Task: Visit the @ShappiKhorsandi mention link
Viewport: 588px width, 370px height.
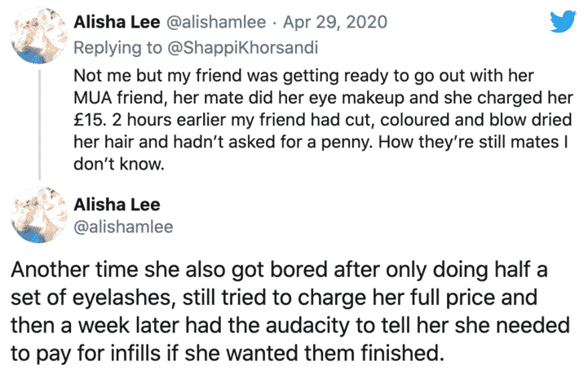Action: click(242, 48)
